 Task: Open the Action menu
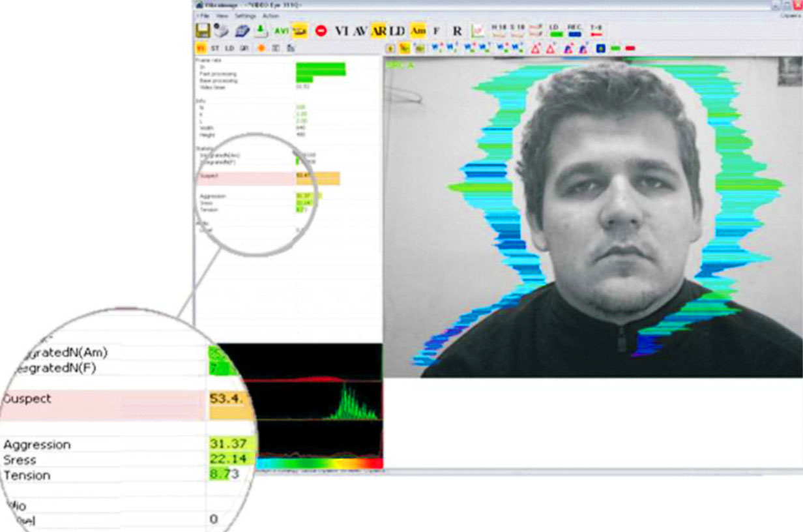270,16
